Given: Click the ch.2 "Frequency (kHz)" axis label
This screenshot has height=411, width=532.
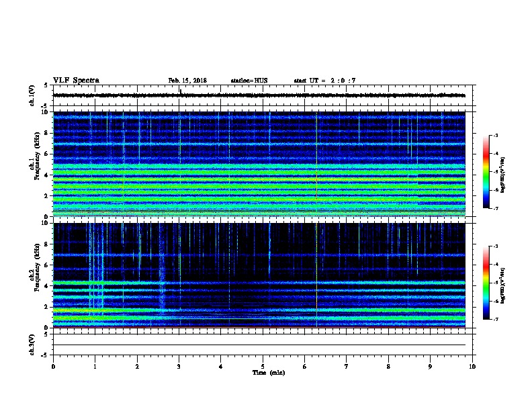Looking at the screenshot, I should pyautogui.click(x=37, y=267).
